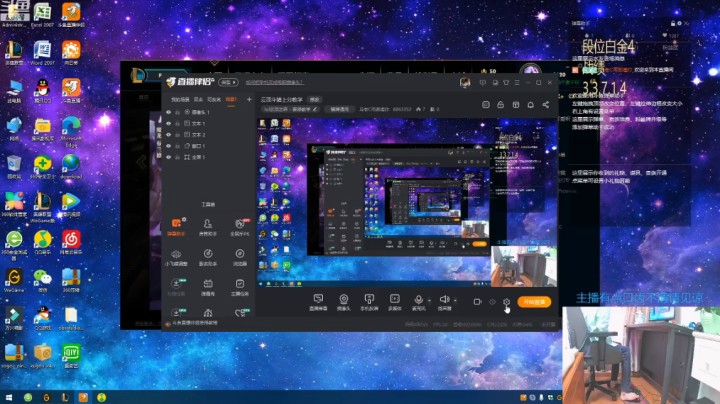Click the microphone icon in bottom toolbar
The width and height of the screenshot is (720, 404).
click(418, 300)
